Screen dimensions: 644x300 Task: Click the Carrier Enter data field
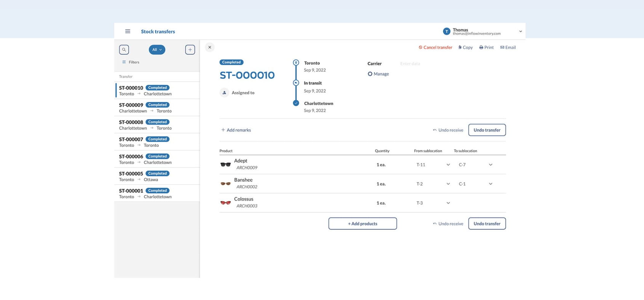click(x=410, y=64)
